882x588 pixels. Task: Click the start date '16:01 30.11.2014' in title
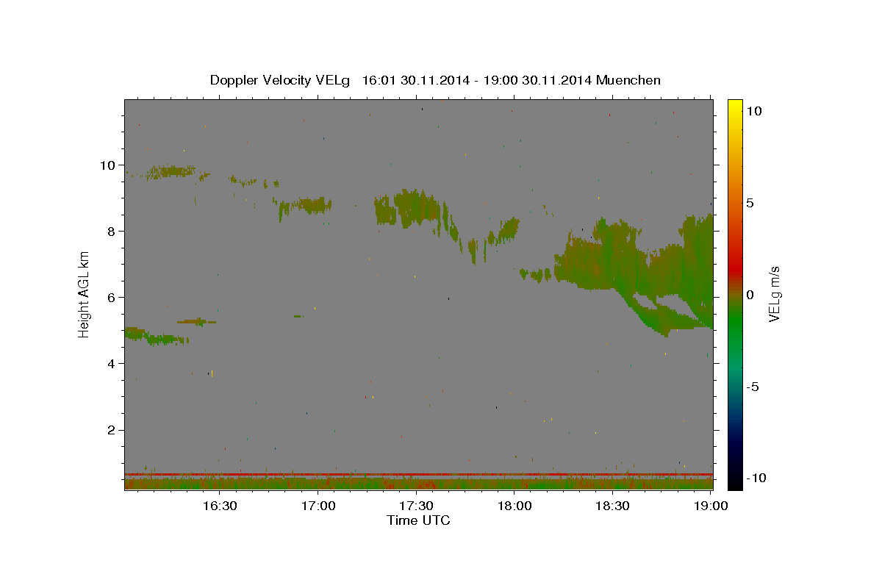[x=416, y=80]
